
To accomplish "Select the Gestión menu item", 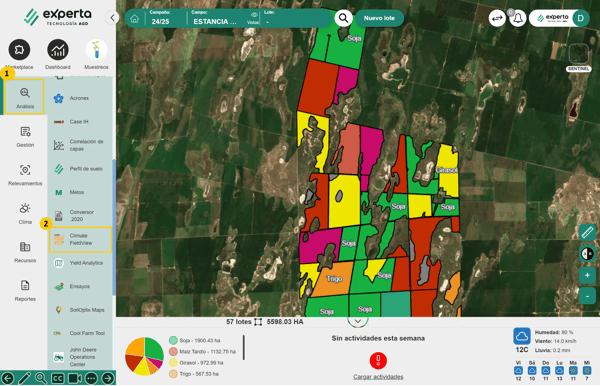I will click(25, 137).
